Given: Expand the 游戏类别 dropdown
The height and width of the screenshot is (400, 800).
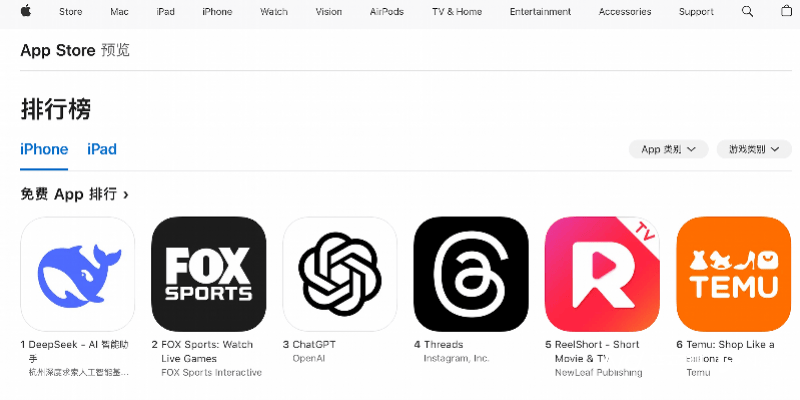Looking at the screenshot, I should pyautogui.click(x=754, y=149).
